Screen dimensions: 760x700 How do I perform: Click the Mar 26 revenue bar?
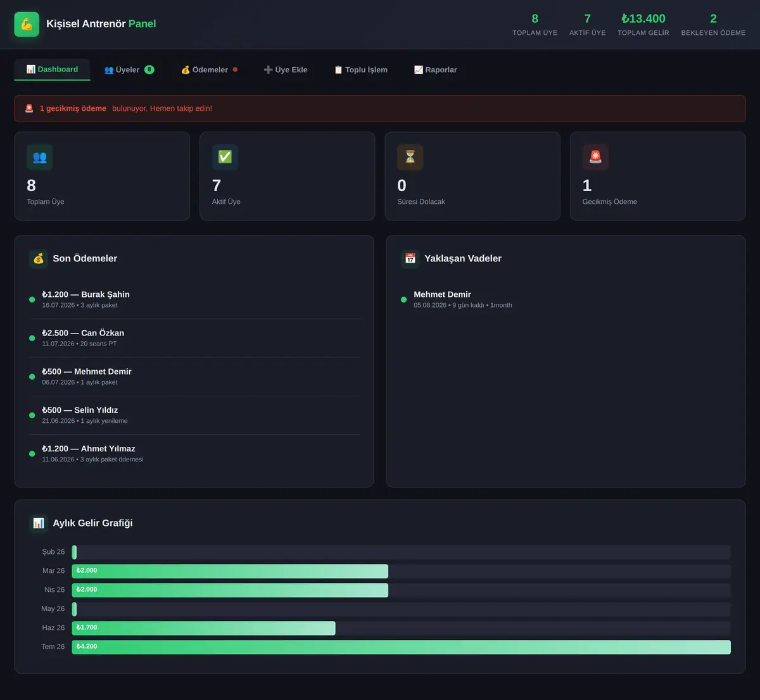(x=230, y=571)
